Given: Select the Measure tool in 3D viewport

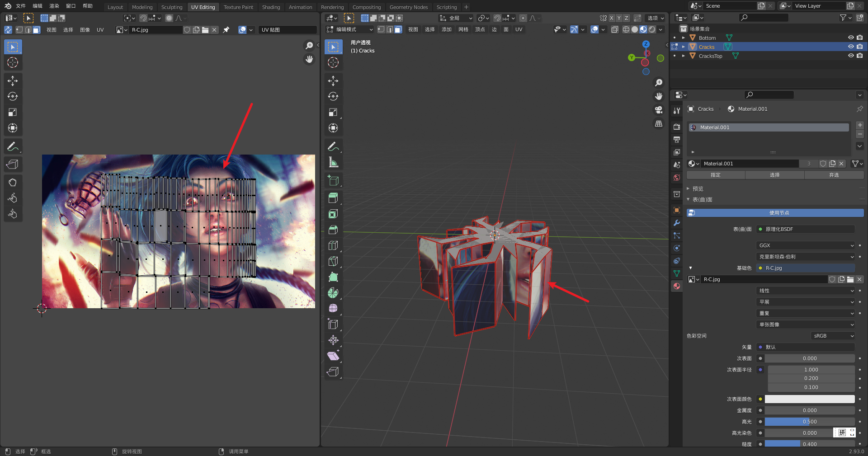Looking at the screenshot, I should tap(333, 162).
